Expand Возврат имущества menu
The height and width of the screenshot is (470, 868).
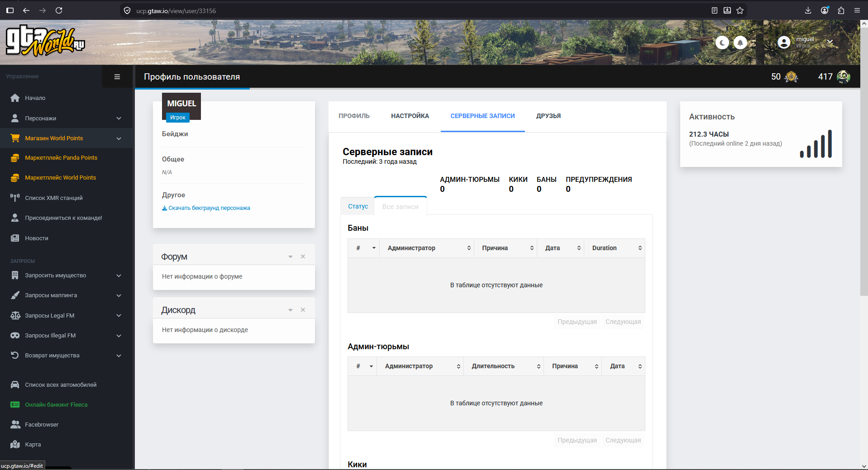(x=67, y=355)
